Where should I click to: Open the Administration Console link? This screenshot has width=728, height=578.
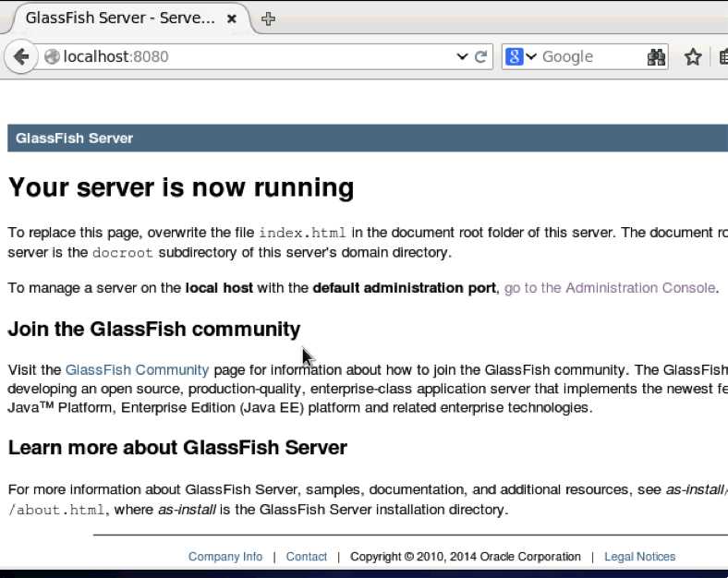coord(609,288)
